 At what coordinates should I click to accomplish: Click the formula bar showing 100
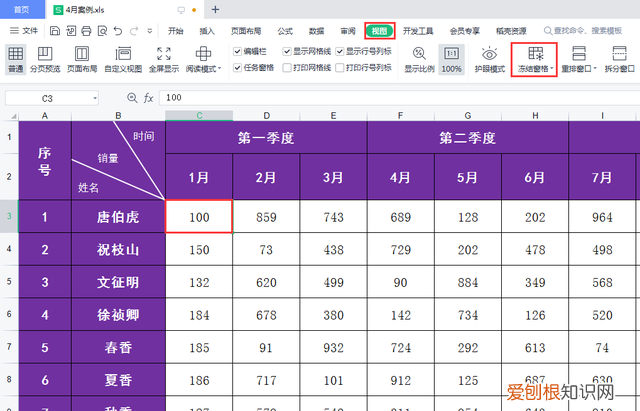(x=399, y=98)
